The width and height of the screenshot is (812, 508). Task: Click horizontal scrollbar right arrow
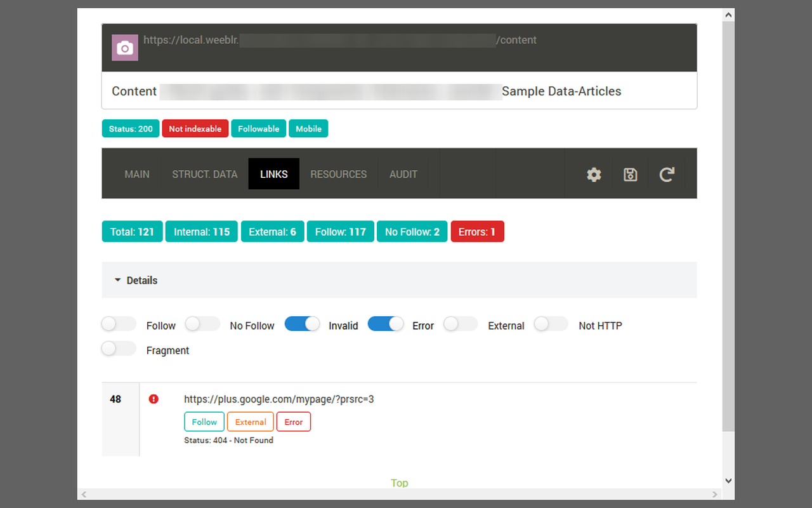pyautogui.click(x=716, y=494)
